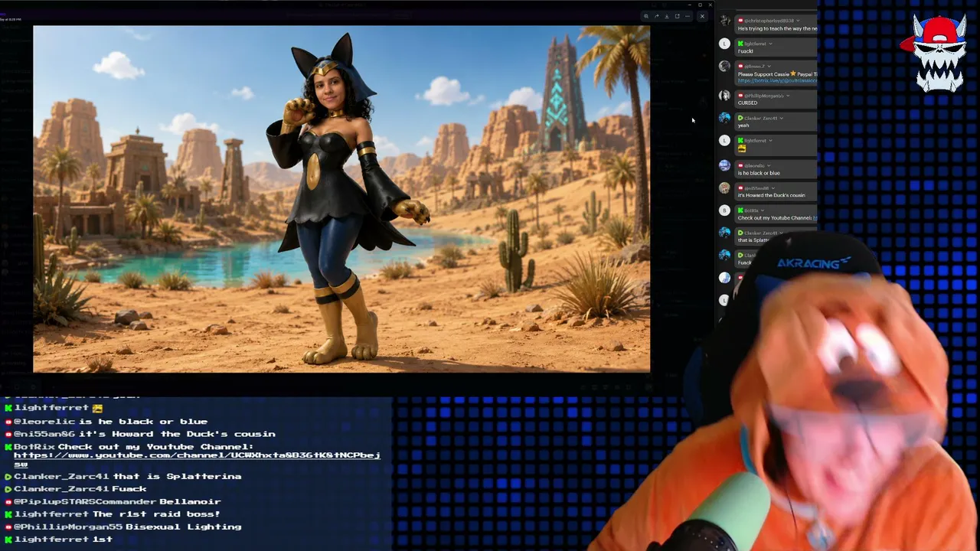Expand dropdown on lightferret's emoji message
980x551 pixels.
[x=770, y=141]
